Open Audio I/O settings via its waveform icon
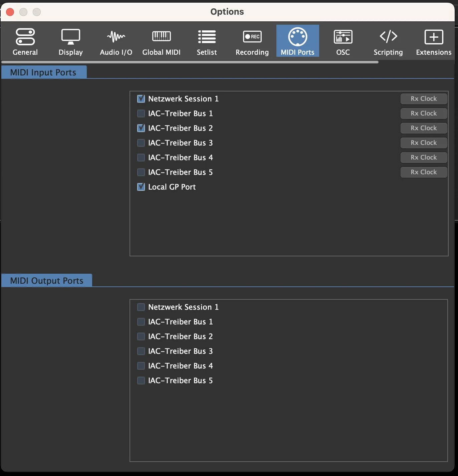This screenshot has width=458, height=476. (116, 41)
